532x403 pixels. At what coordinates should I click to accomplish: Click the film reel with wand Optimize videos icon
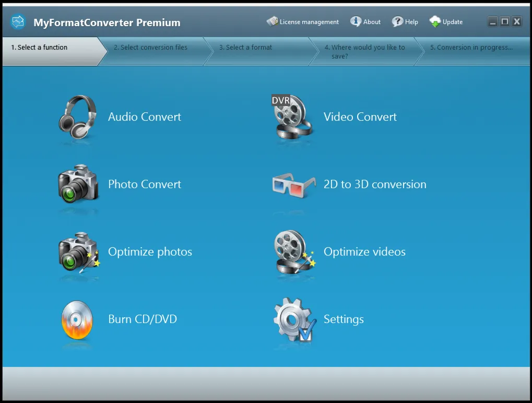pos(294,251)
